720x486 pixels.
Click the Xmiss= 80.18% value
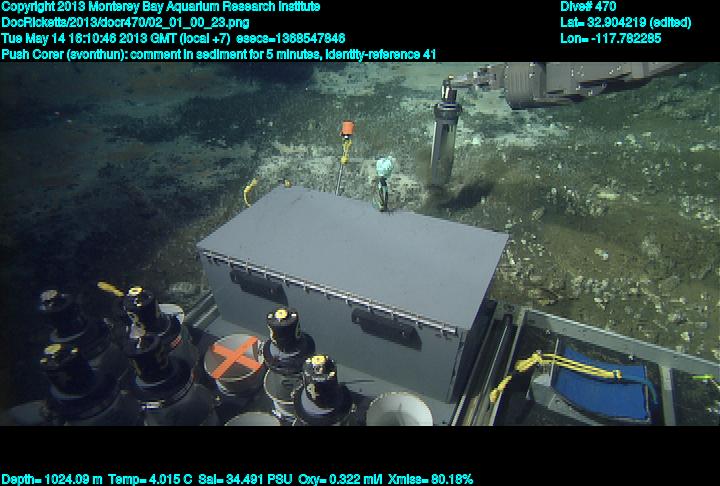point(430,479)
